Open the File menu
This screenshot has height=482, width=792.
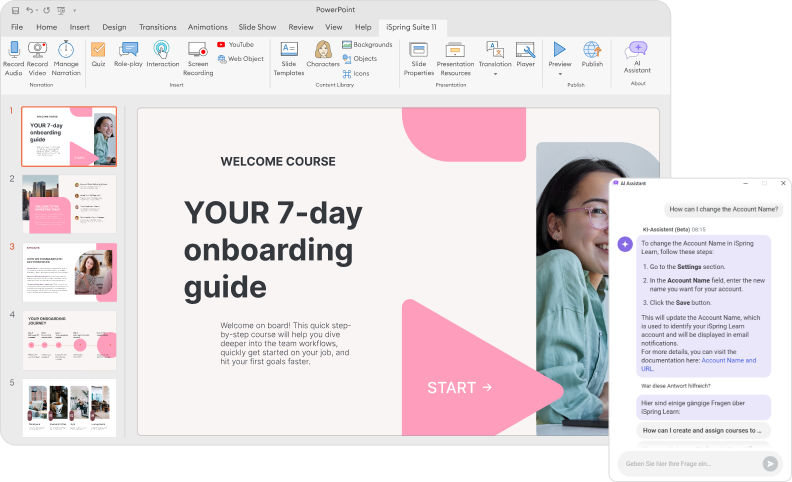(x=17, y=27)
